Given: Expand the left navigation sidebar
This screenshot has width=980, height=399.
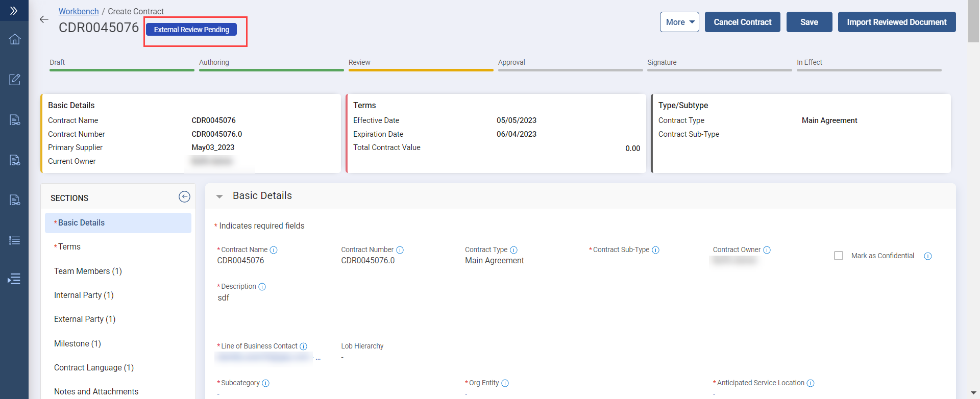Looking at the screenshot, I should pos(14,10).
